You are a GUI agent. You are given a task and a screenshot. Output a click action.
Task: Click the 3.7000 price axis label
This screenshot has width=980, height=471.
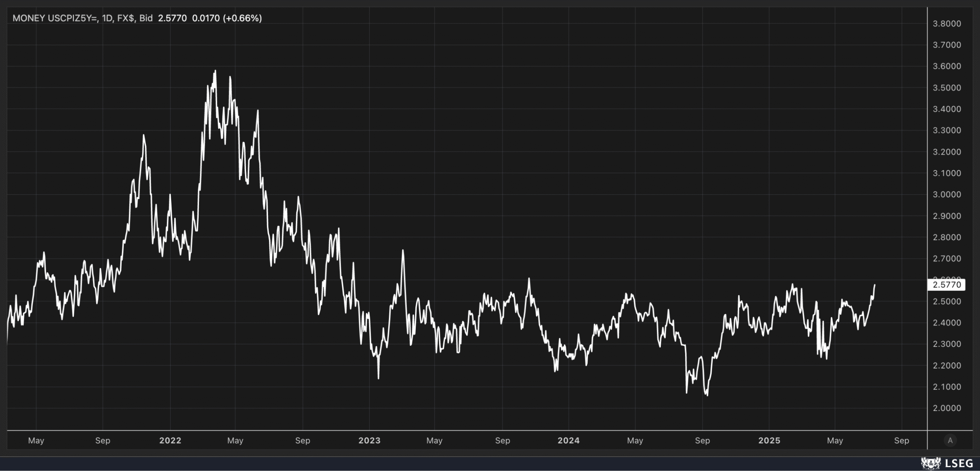pos(947,45)
